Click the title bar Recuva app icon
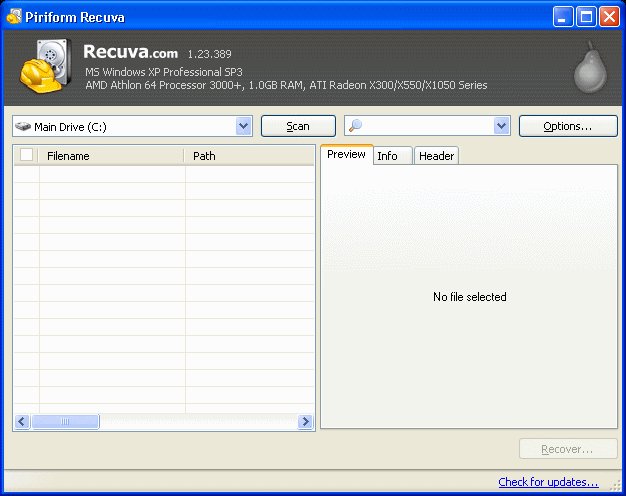The height and width of the screenshot is (496, 626). 14,17
